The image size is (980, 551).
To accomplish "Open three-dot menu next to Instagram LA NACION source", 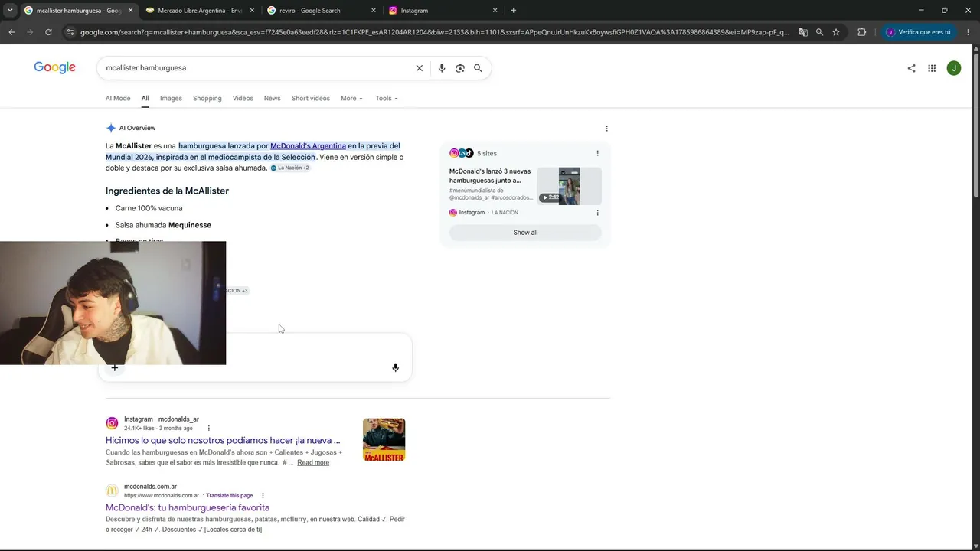I will [598, 213].
